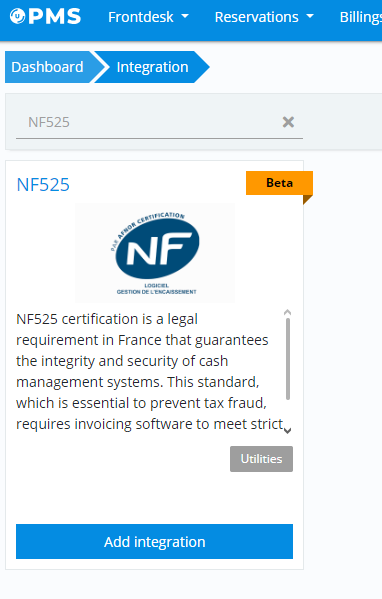Click the NF525 description text
Viewport: 382px width, 599px height.
pos(150,371)
